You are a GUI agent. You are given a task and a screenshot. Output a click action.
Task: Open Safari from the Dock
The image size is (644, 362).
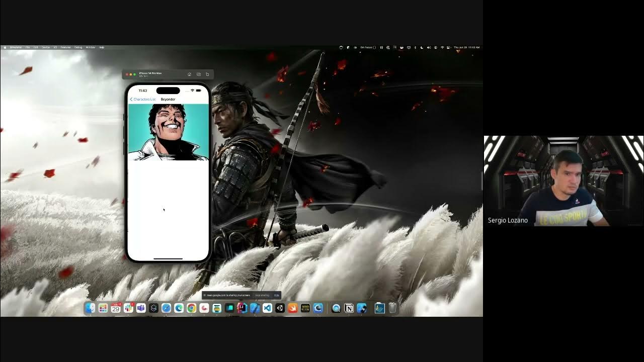coord(166,308)
